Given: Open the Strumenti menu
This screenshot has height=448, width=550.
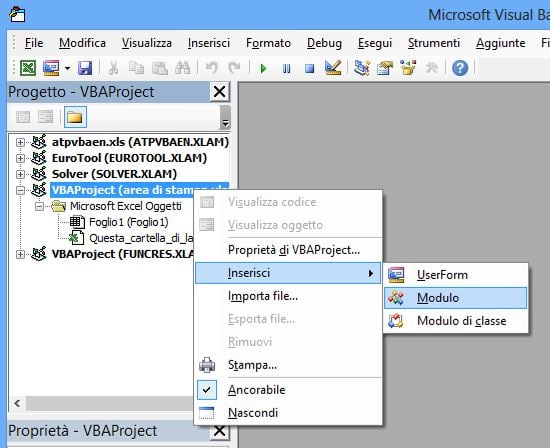Looking at the screenshot, I should [x=434, y=43].
